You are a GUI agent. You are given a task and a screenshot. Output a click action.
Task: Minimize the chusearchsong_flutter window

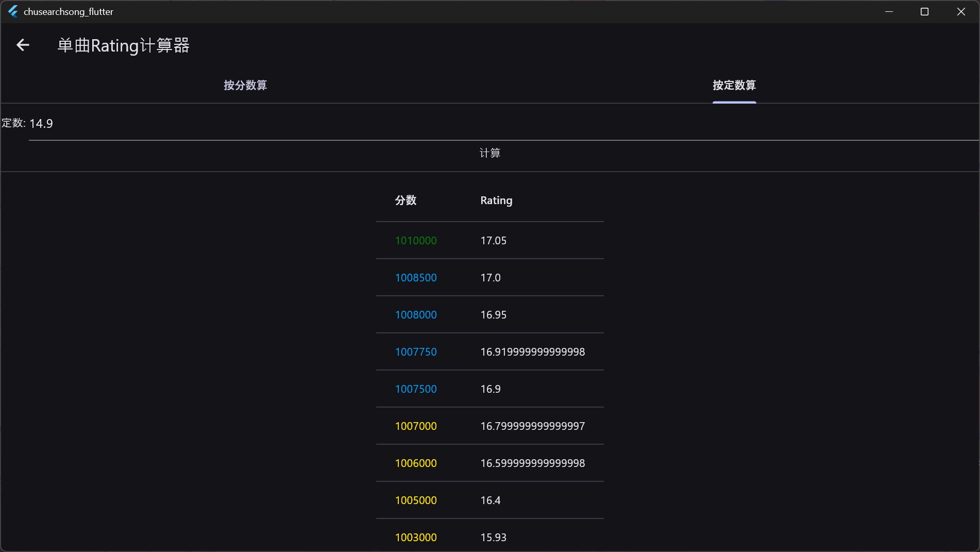tap(889, 11)
